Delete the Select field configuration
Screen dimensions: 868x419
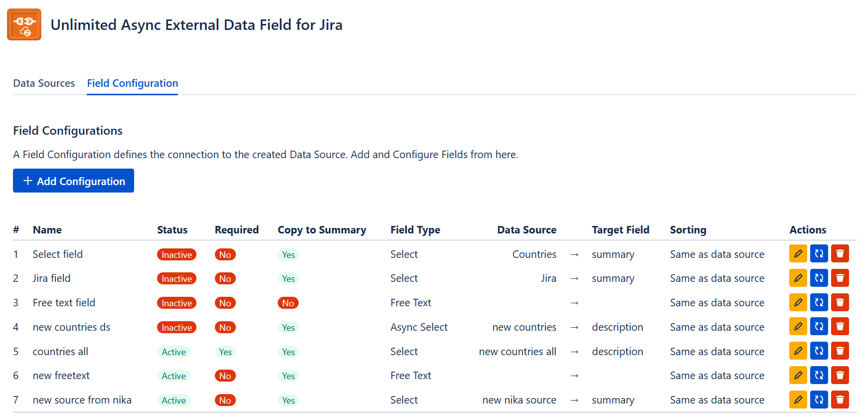pyautogui.click(x=840, y=254)
